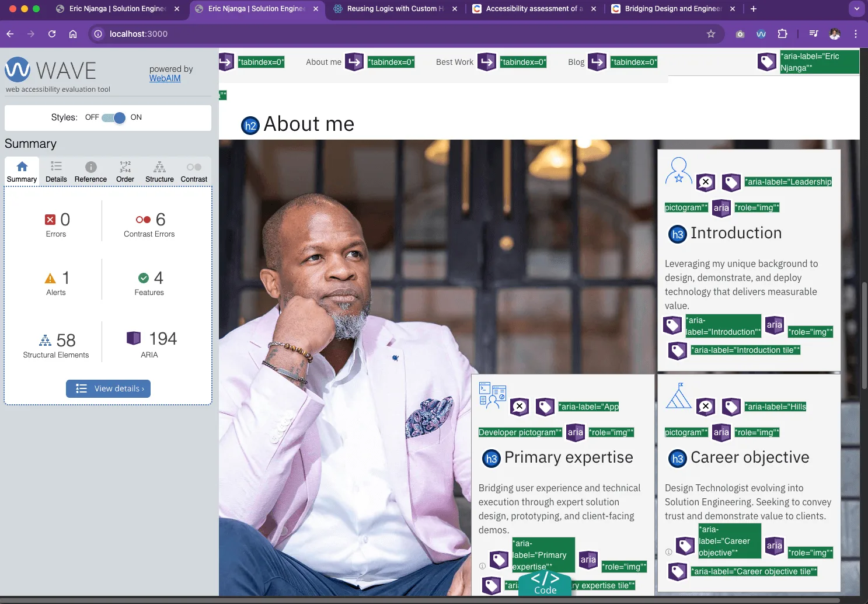Click the tag icon before aria-label="Hills
This screenshot has width=868, height=604.
coord(731,407)
